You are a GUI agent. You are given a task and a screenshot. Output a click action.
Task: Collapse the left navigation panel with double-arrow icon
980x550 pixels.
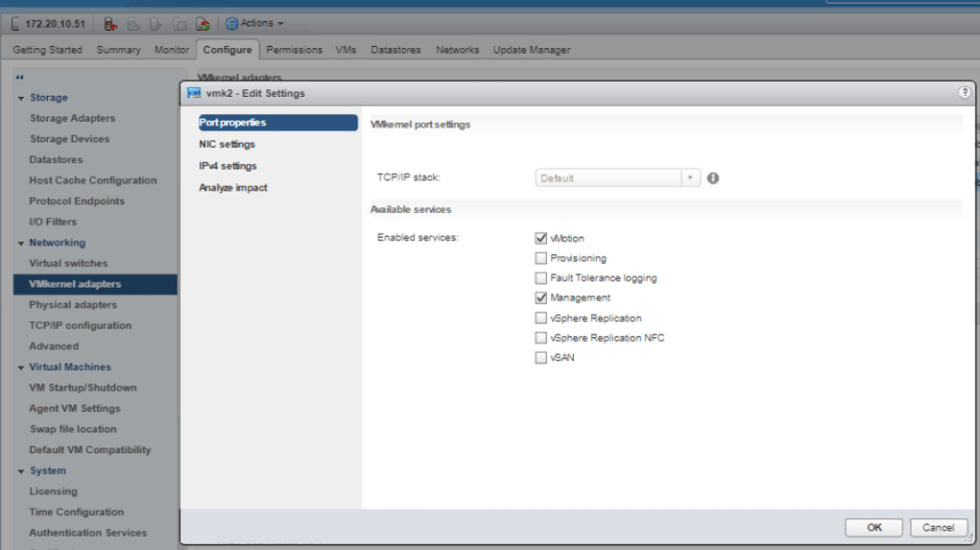tap(20, 78)
